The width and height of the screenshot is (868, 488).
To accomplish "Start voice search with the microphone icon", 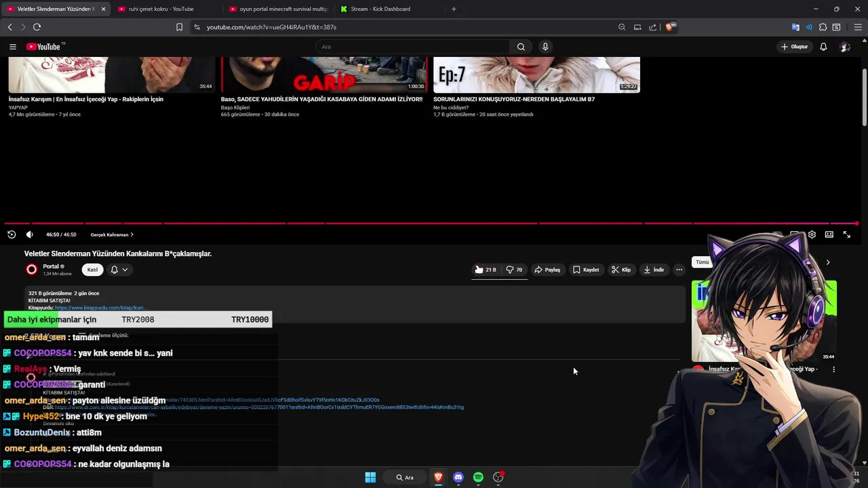I will pos(545,47).
